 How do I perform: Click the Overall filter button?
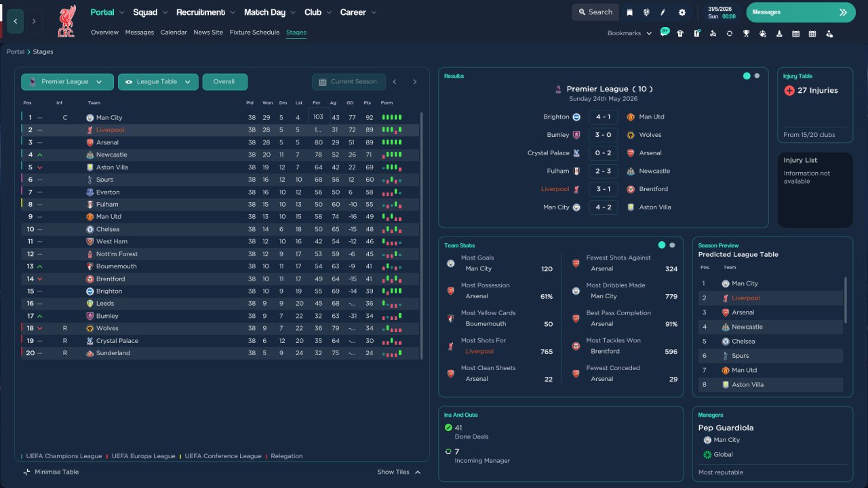click(225, 82)
